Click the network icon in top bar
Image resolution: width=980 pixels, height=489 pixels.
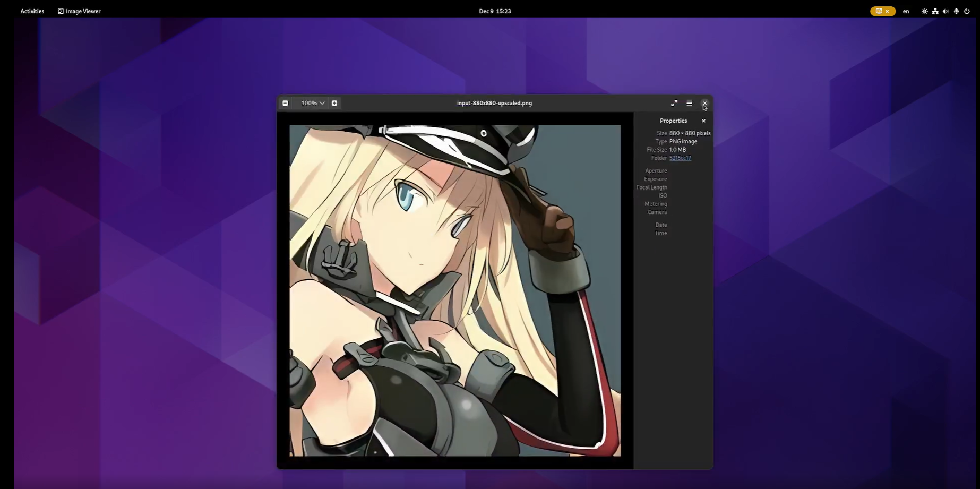tap(935, 11)
